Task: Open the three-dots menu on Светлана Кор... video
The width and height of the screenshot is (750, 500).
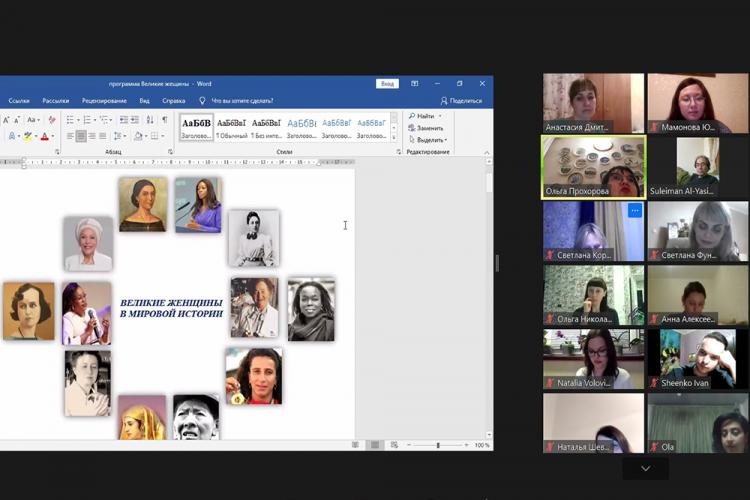Action: tap(634, 210)
